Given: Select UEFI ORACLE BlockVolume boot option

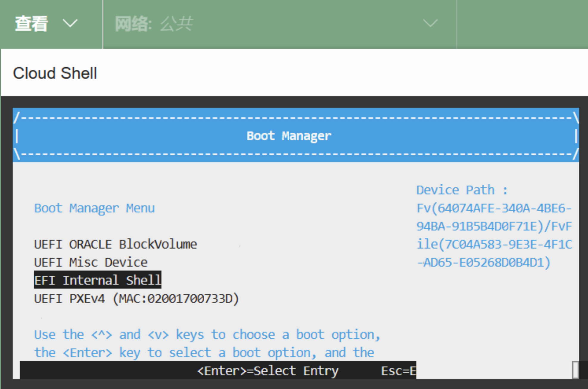Looking at the screenshot, I should tap(116, 244).
